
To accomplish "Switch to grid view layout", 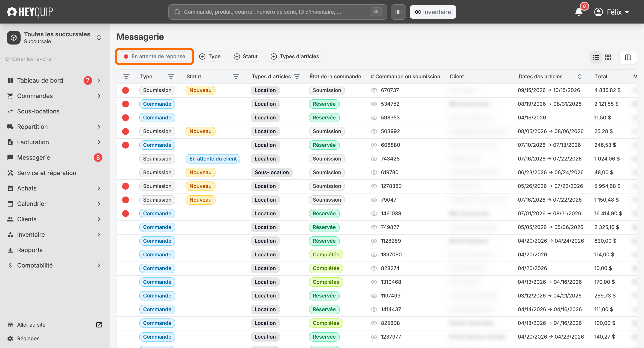I will coord(608,57).
